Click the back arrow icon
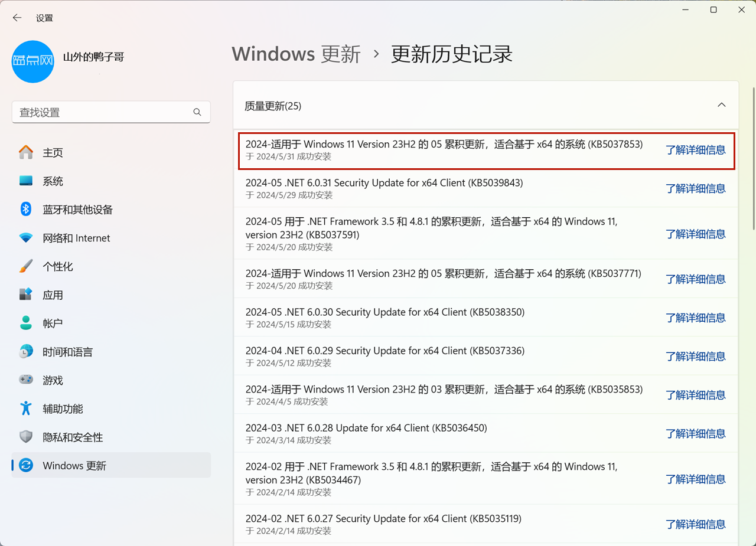Screen dimensions: 756x546 17,18
